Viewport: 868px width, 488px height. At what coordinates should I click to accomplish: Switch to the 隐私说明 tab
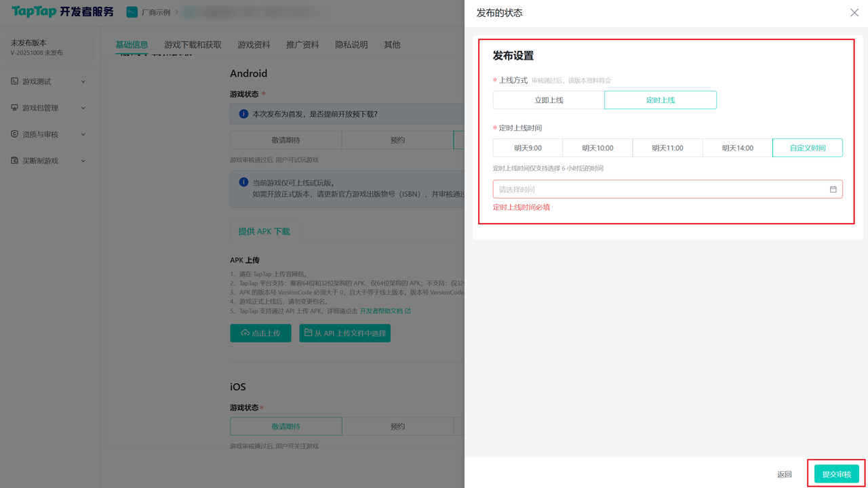pos(351,45)
